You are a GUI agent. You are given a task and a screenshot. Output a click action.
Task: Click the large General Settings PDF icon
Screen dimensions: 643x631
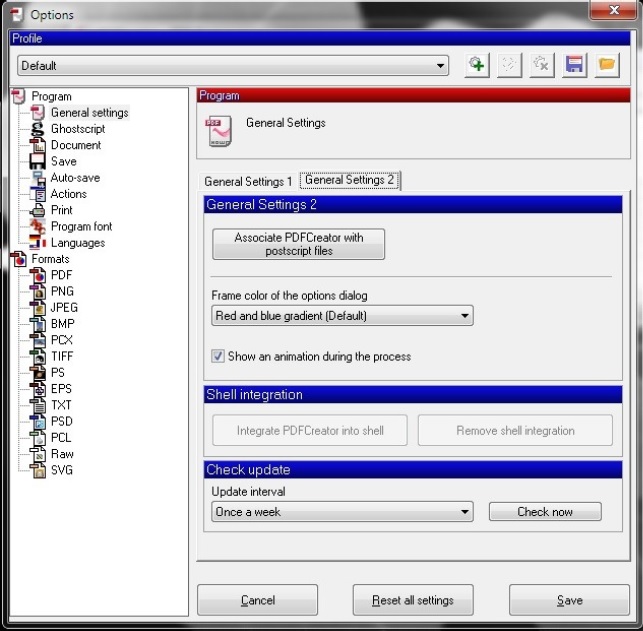pos(219,131)
